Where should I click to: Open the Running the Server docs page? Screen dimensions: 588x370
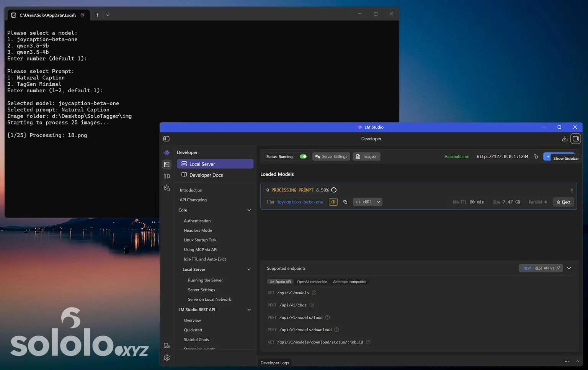pyautogui.click(x=205, y=280)
